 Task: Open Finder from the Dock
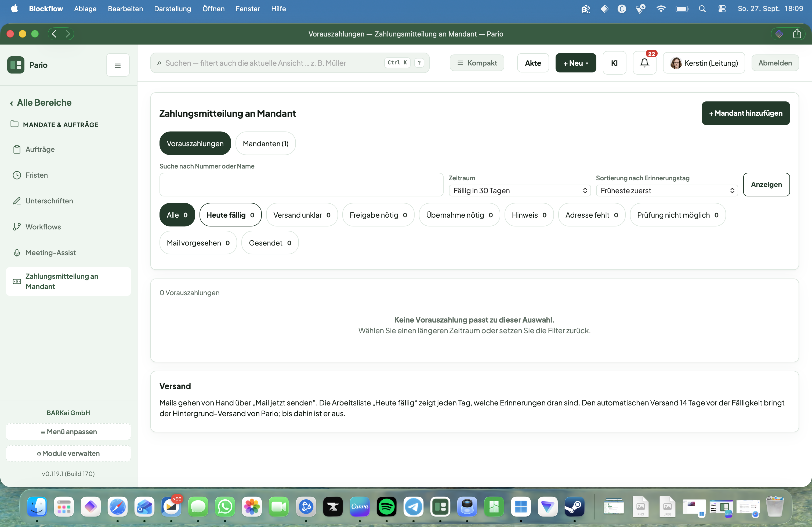click(37, 507)
